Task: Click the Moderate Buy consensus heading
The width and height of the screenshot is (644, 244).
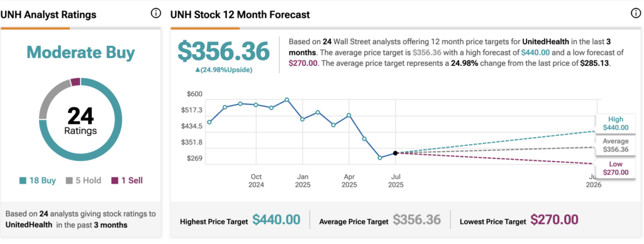Action: 80,52
